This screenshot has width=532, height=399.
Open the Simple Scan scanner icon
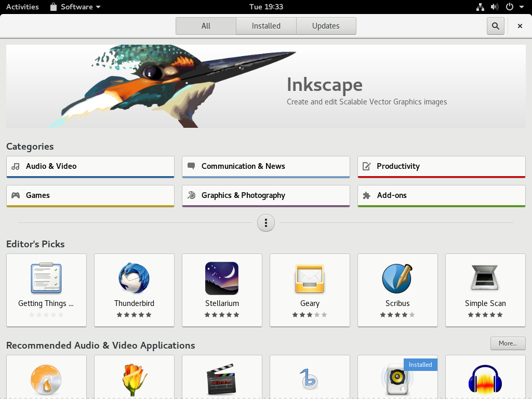click(x=485, y=278)
